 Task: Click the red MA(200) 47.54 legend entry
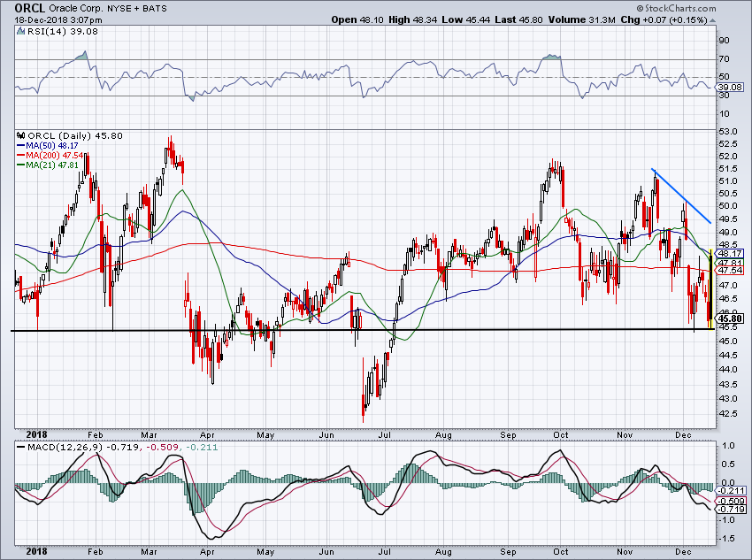click(x=50, y=155)
